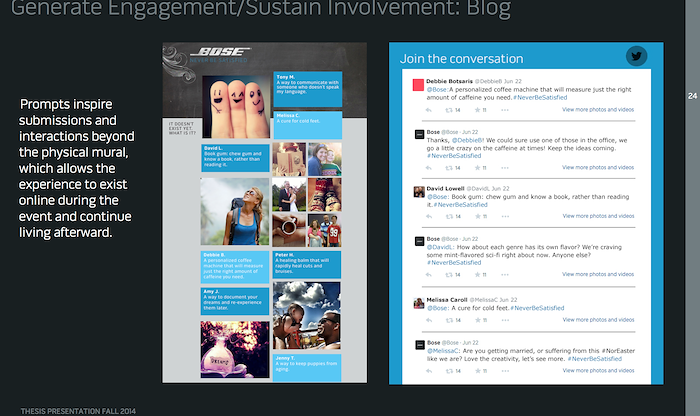700x416 pixels.
Task: Click Melissa Caroll's profile avatar
Action: pos(419,304)
